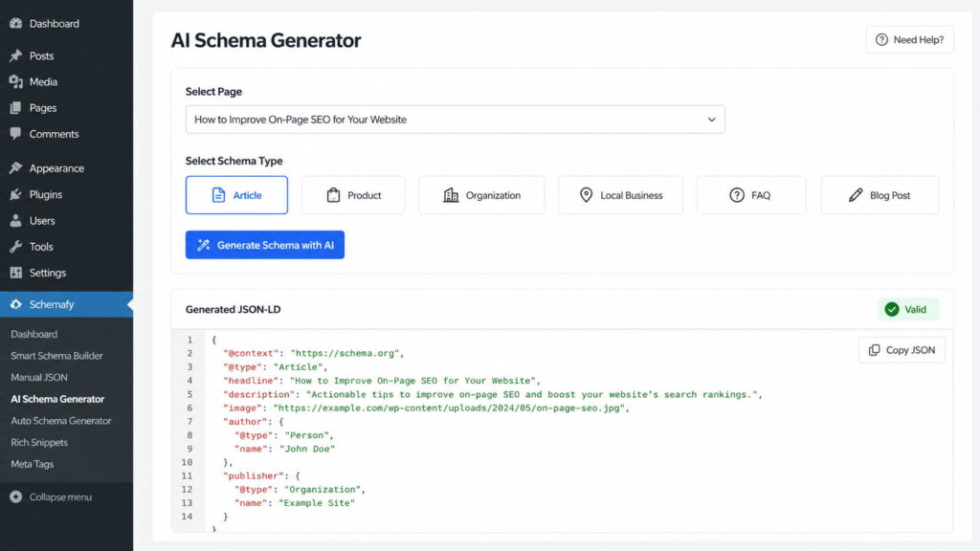Open the Select Page dropdown

pyautogui.click(x=455, y=120)
